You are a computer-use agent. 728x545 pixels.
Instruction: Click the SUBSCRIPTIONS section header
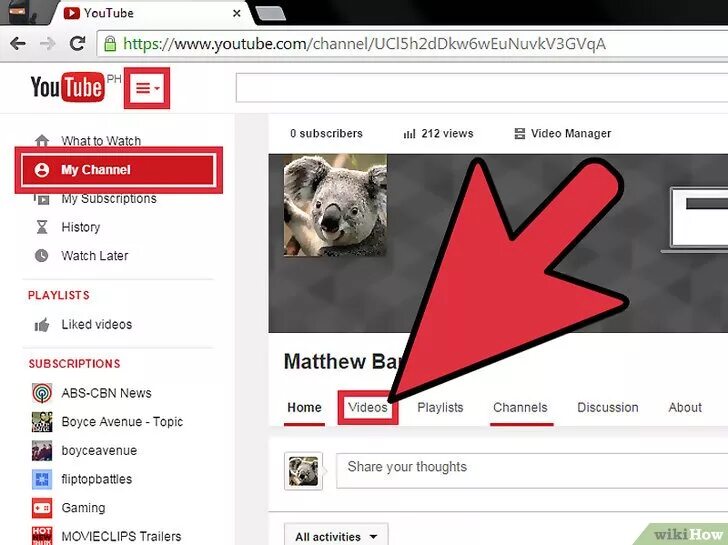pyautogui.click(x=74, y=363)
